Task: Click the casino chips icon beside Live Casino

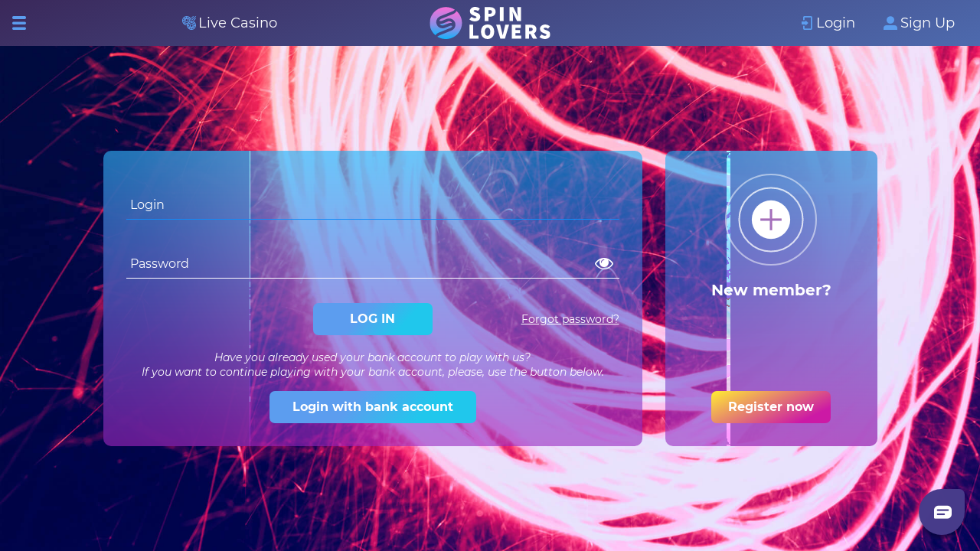Action: point(189,23)
